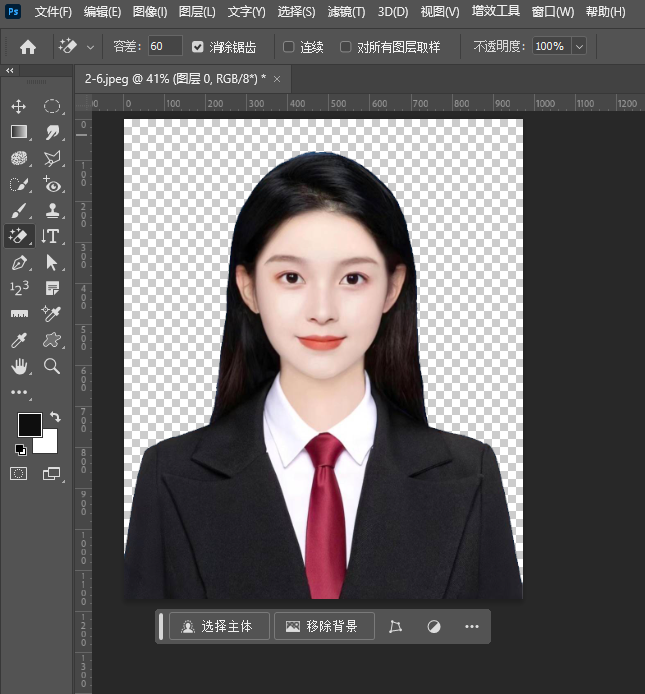Open the 编辑(E) menu

[x=102, y=12]
